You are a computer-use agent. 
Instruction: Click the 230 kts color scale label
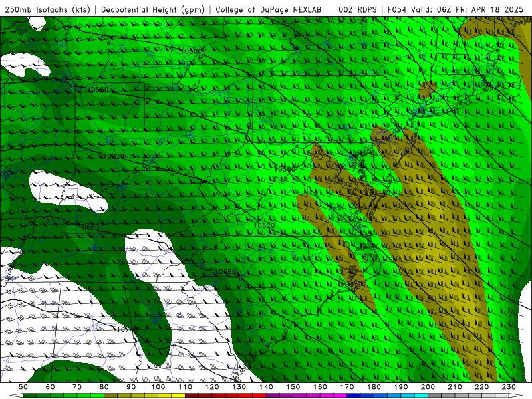(x=509, y=387)
